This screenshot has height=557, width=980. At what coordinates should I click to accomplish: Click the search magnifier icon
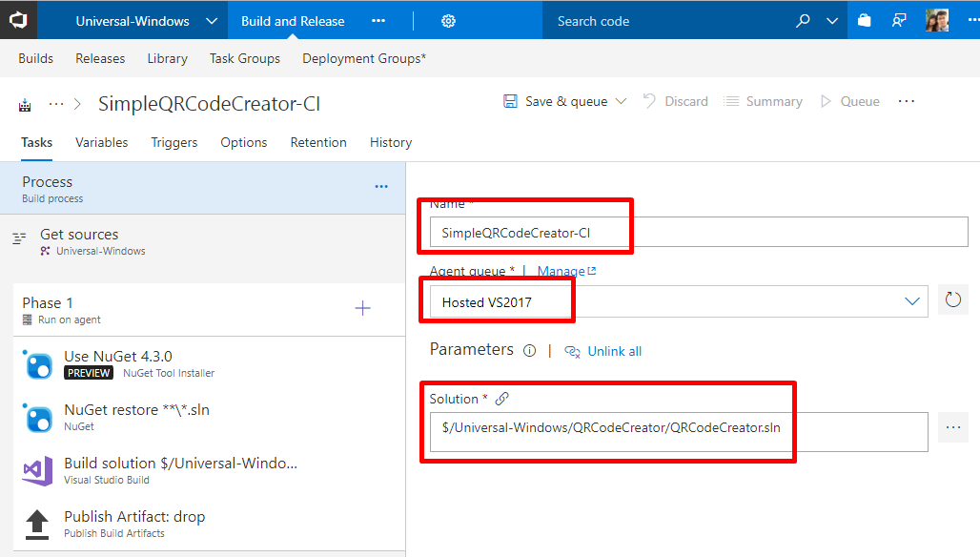(x=803, y=21)
